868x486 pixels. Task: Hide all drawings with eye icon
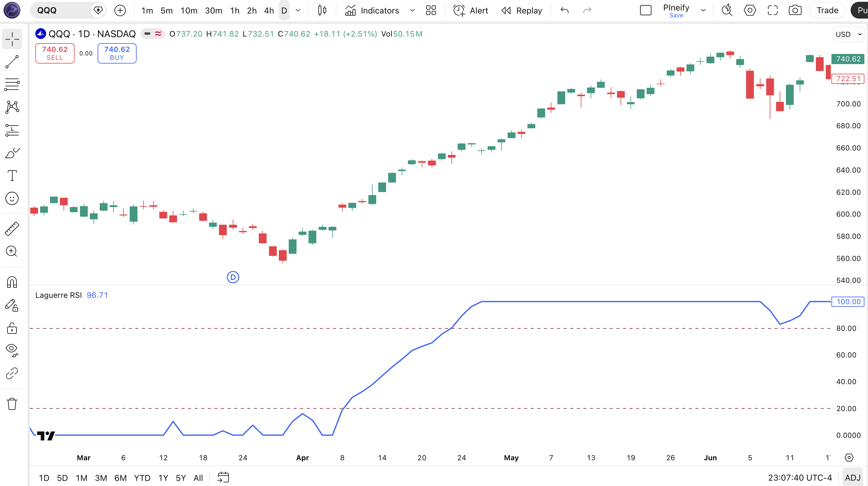pos(12,351)
